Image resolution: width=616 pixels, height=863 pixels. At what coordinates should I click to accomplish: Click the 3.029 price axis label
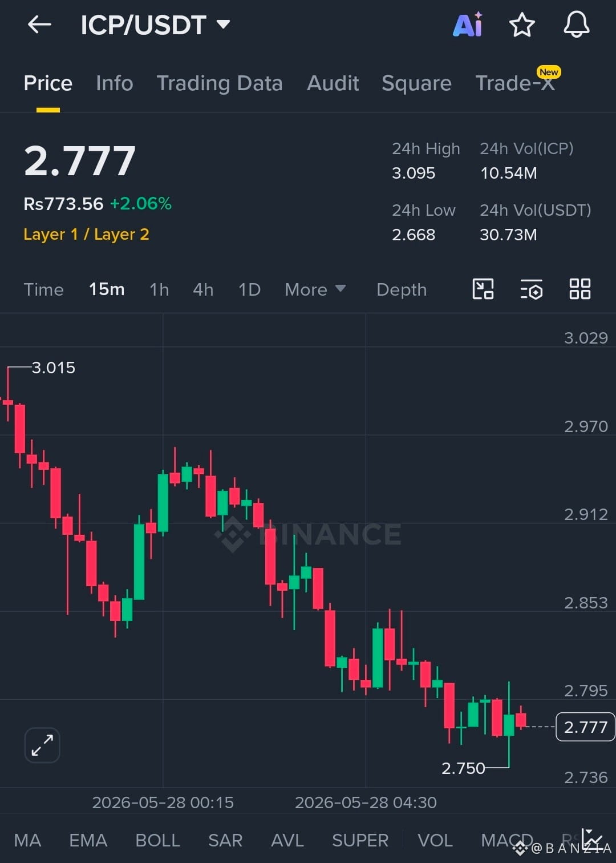pos(586,338)
